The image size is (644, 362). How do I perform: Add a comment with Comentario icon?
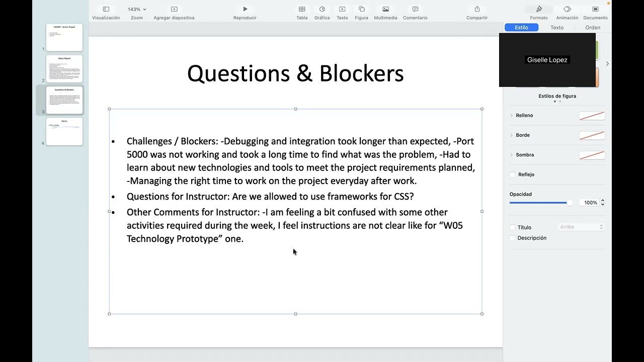tap(415, 9)
